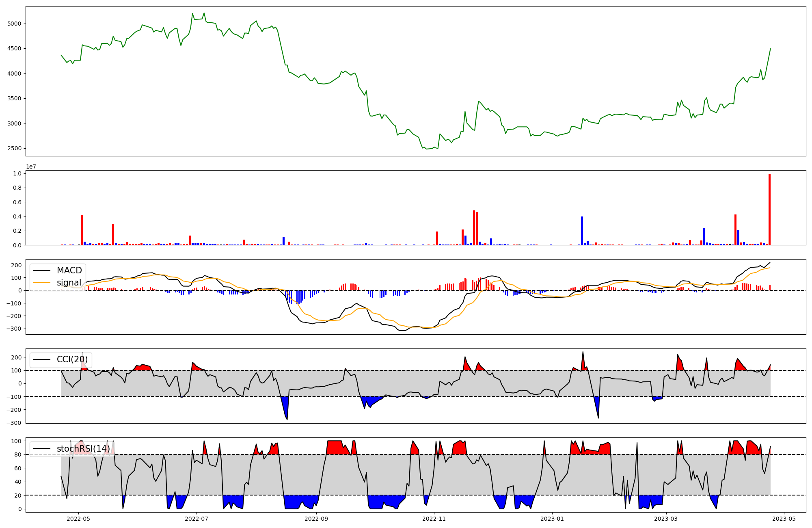Click the 1.0 tick on volume axis
812x528 pixels.
pos(17,173)
